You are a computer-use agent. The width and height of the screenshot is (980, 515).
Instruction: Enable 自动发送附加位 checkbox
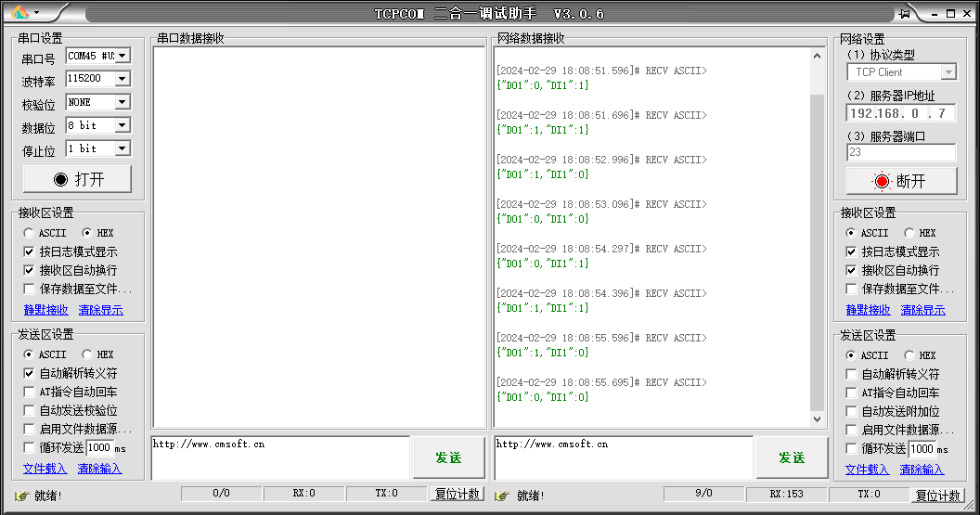(x=851, y=411)
